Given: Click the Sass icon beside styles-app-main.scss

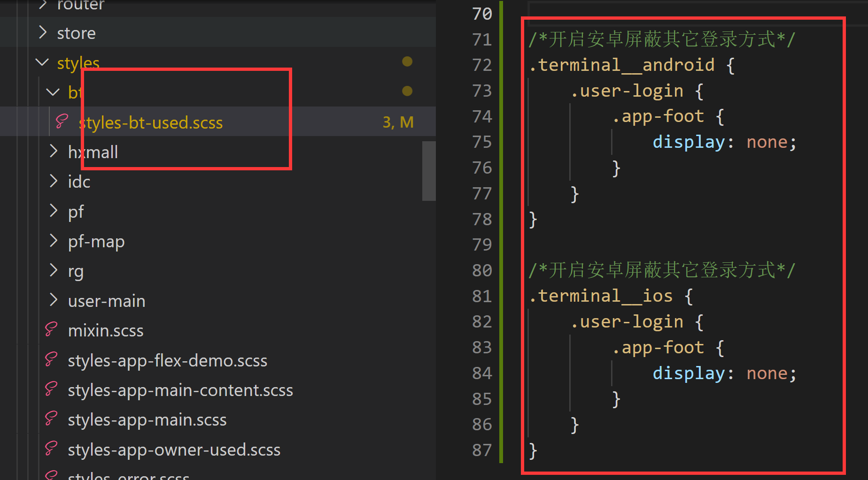Looking at the screenshot, I should pos(51,419).
